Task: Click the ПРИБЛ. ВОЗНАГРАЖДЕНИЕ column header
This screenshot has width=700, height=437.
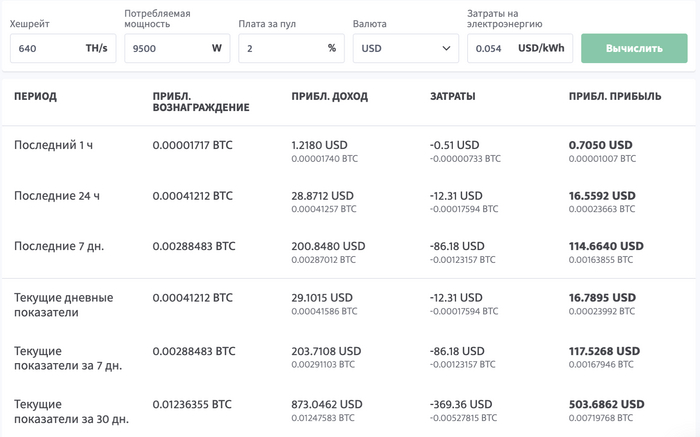Action: coord(201,102)
